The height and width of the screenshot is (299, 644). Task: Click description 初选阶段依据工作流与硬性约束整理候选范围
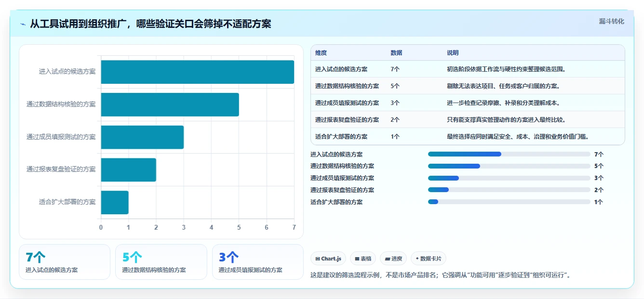tap(506, 69)
